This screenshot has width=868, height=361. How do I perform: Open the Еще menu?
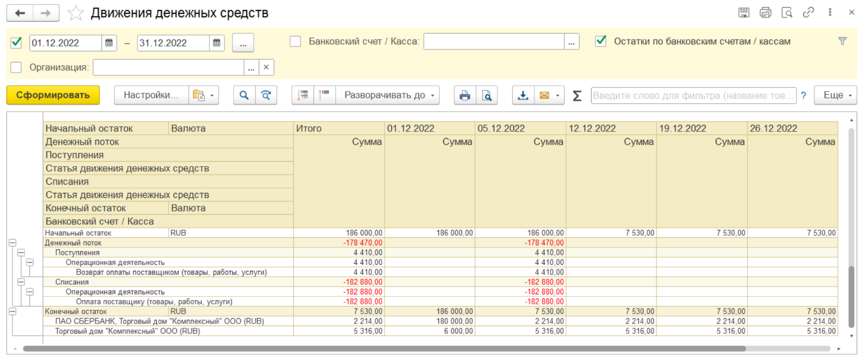pos(835,96)
